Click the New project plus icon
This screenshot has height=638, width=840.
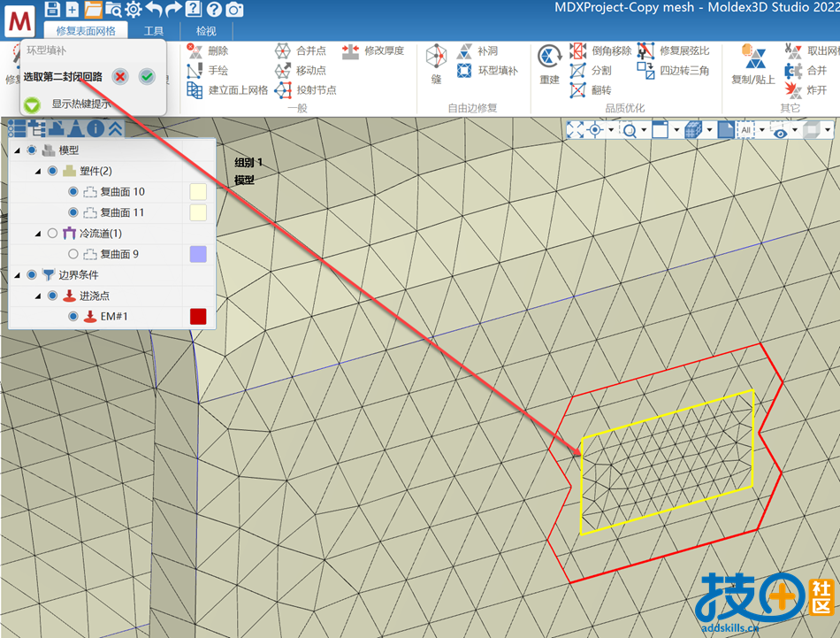(x=72, y=9)
